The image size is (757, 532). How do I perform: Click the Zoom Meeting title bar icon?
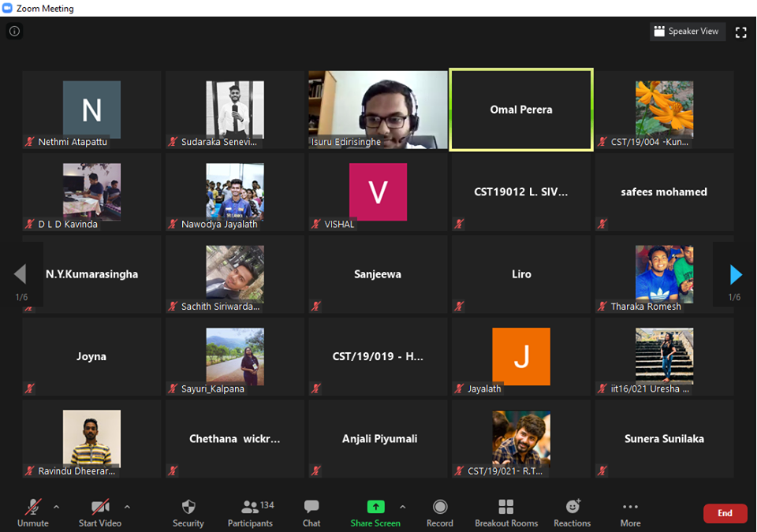pyautogui.click(x=7, y=8)
